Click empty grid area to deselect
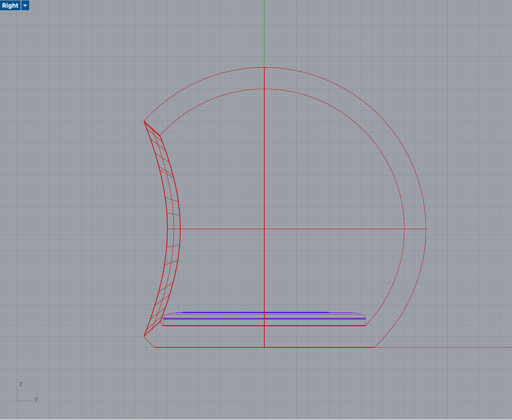 click(80, 187)
